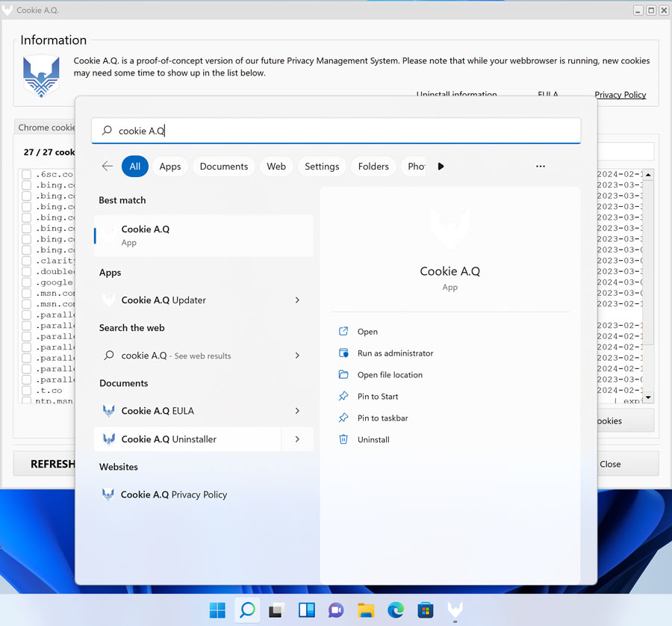Switch to the Web filter tab
This screenshot has height=626, width=672.
276,166
